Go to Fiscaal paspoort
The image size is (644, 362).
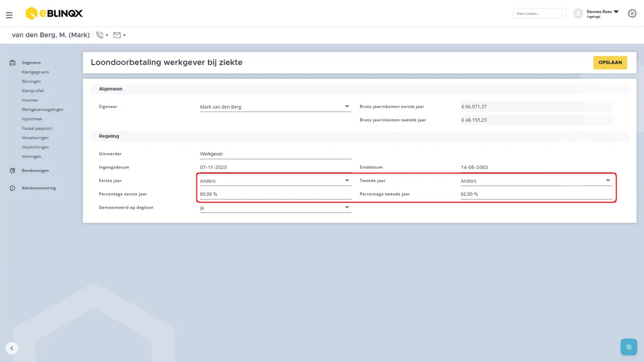(37, 128)
